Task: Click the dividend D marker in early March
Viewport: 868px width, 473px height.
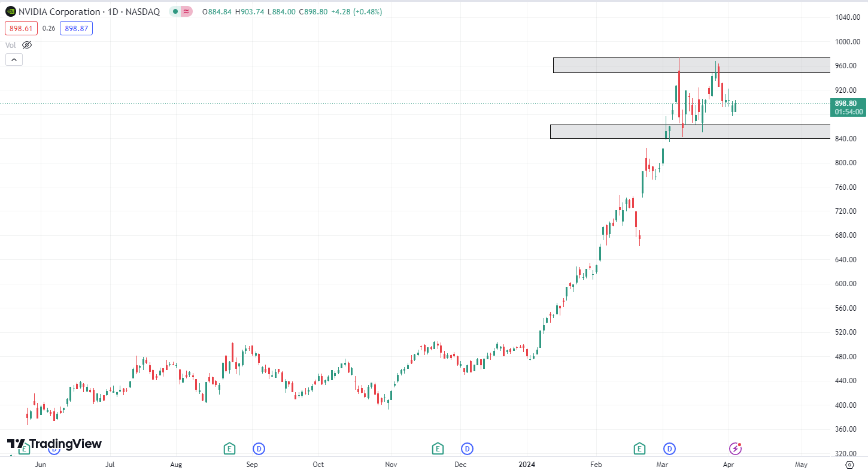Action: 669,448
